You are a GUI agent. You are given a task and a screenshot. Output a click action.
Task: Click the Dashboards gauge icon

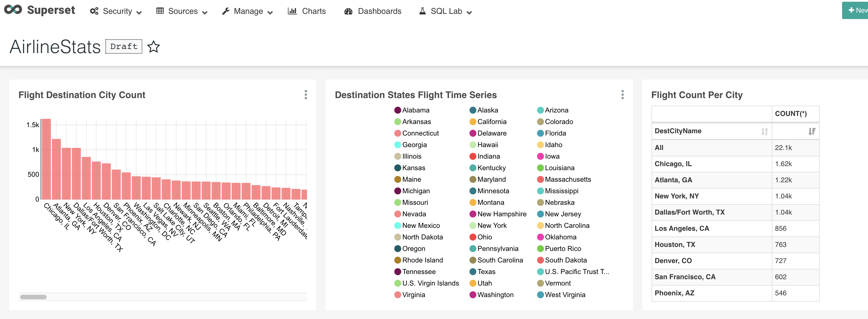(x=348, y=11)
